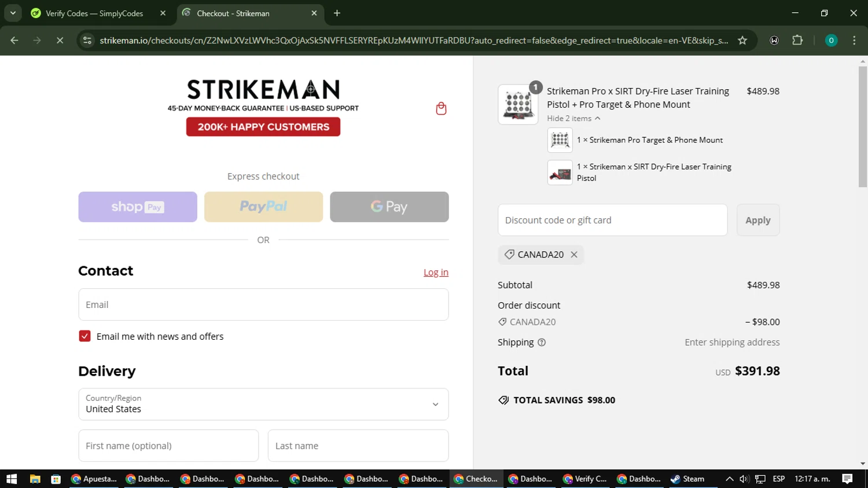Click the W extension icon in toolbar
The width and height of the screenshot is (868, 488).
pyautogui.click(x=774, y=41)
